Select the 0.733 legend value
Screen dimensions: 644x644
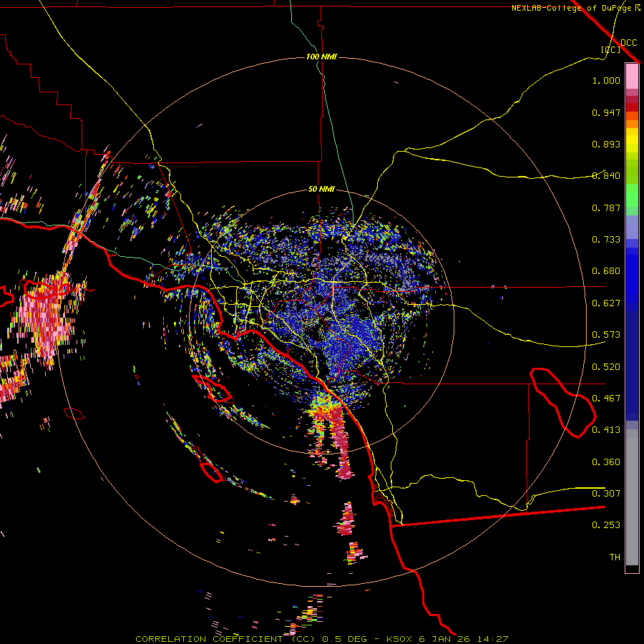click(x=606, y=240)
